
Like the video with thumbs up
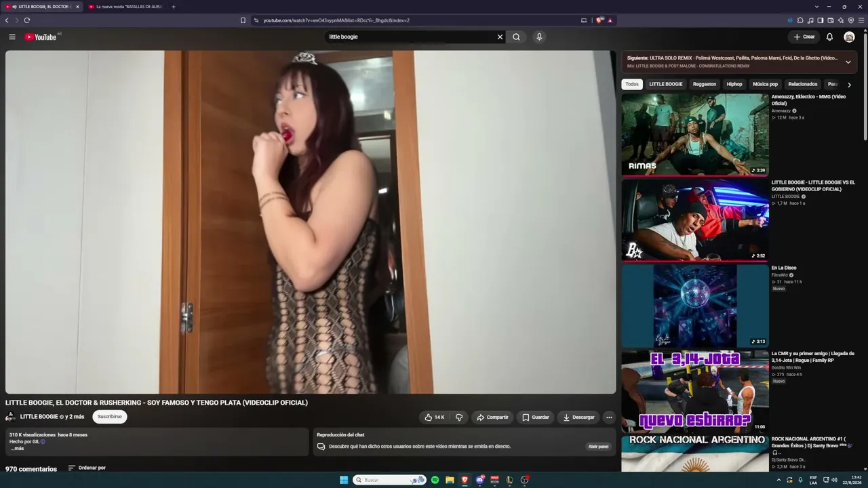(x=434, y=418)
